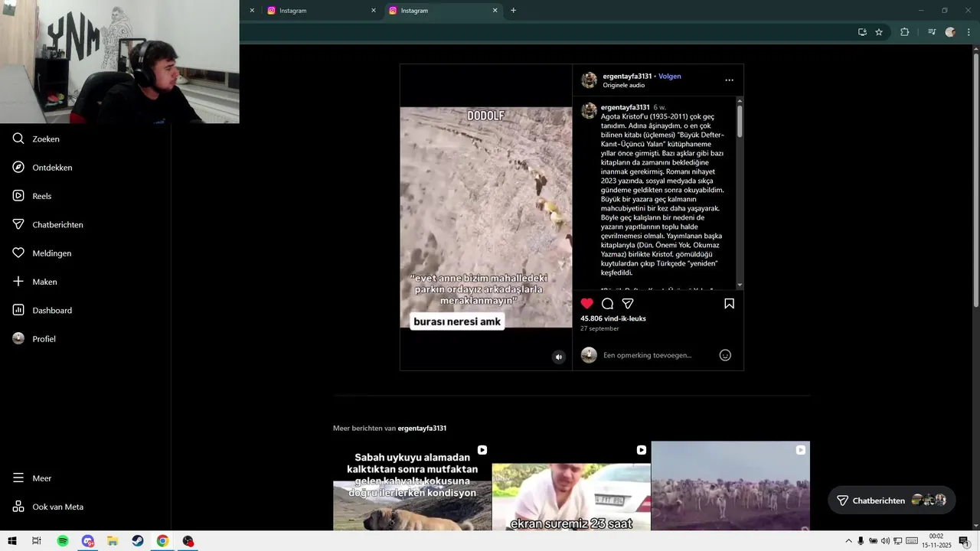This screenshot has width=980, height=551.
Task: Open a new browser tab
Action: (x=513, y=11)
